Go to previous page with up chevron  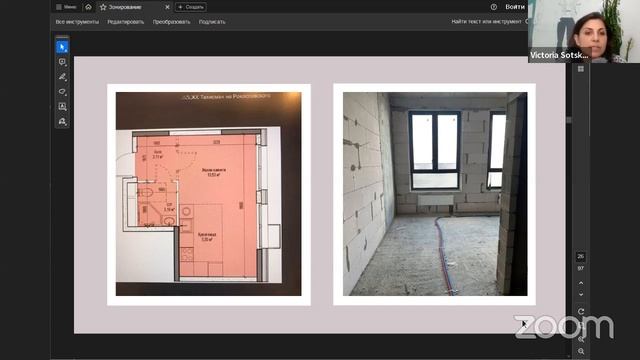tap(581, 282)
